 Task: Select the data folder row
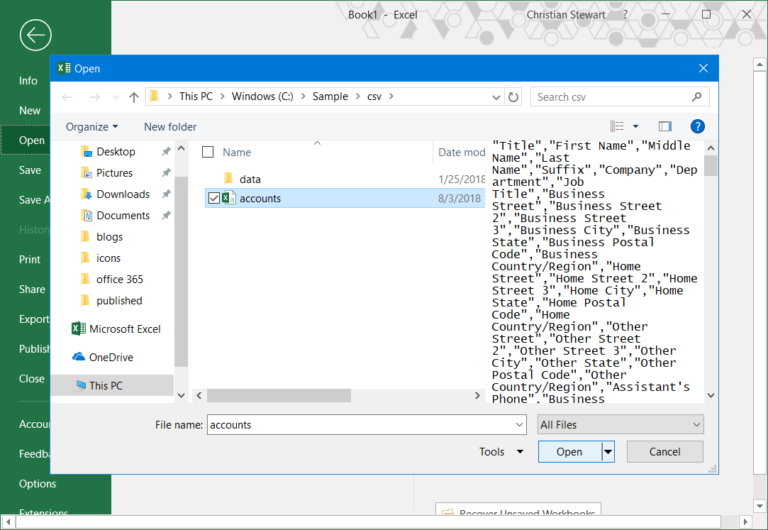coord(344,179)
